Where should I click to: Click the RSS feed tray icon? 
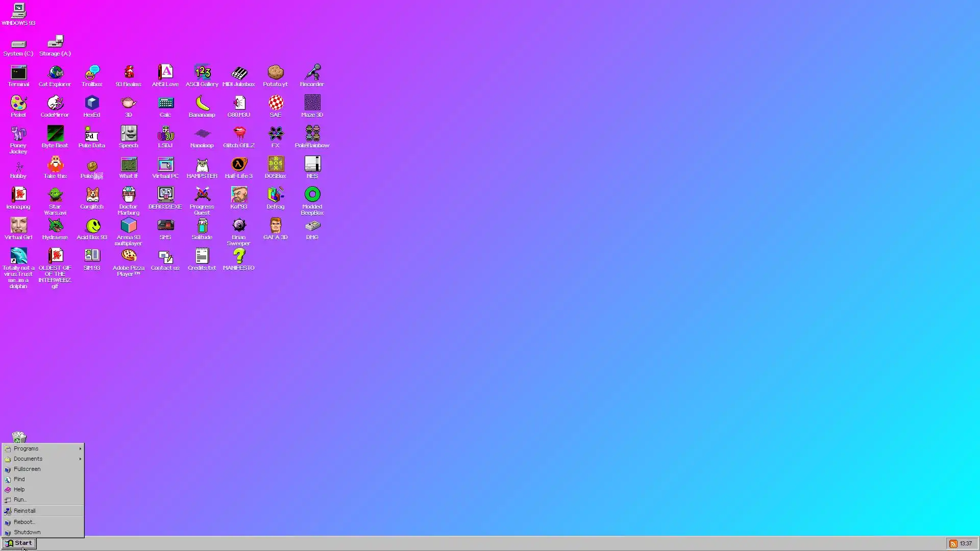click(953, 544)
